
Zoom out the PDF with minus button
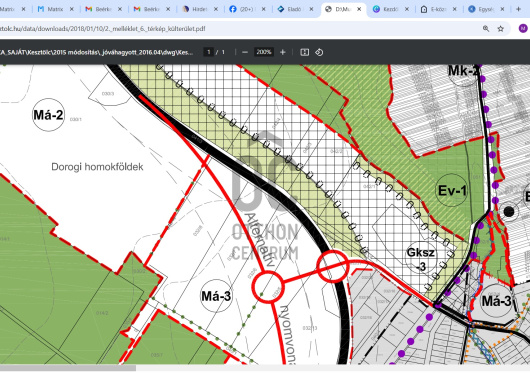coord(245,52)
